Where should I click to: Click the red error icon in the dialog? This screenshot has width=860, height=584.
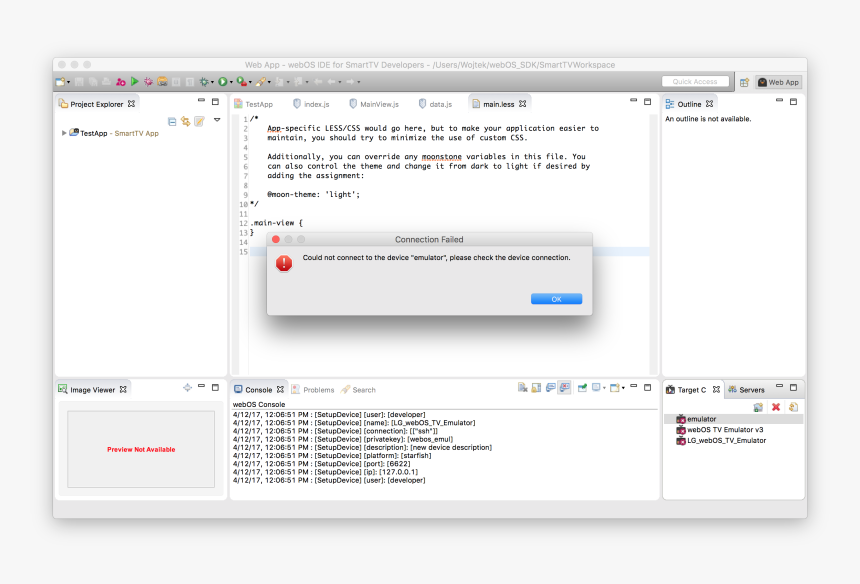pos(284,263)
